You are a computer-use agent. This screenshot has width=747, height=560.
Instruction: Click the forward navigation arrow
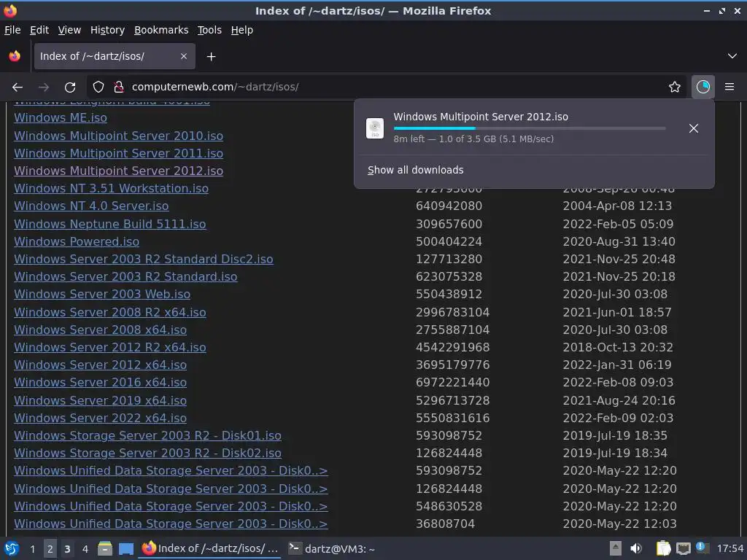point(44,87)
